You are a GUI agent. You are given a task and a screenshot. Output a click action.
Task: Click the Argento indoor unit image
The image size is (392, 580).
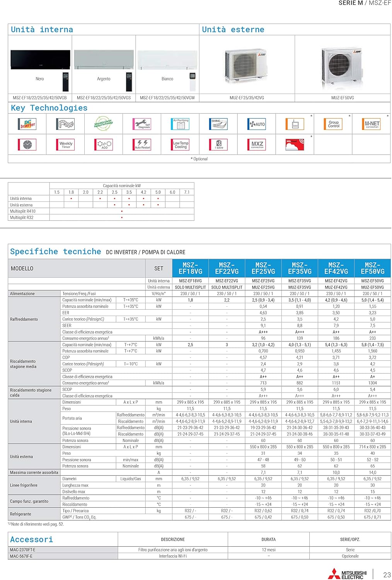pyautogui.click(x=104, y=60)
